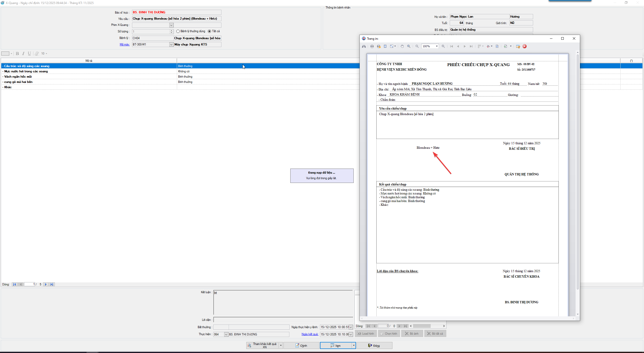644x353 pixels.
Task: Click the Zoom In magnifier icon
Action: click(x=443, y=46)
